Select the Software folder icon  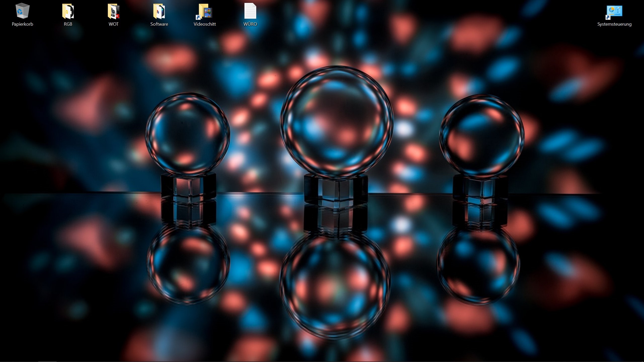(159, 11)
